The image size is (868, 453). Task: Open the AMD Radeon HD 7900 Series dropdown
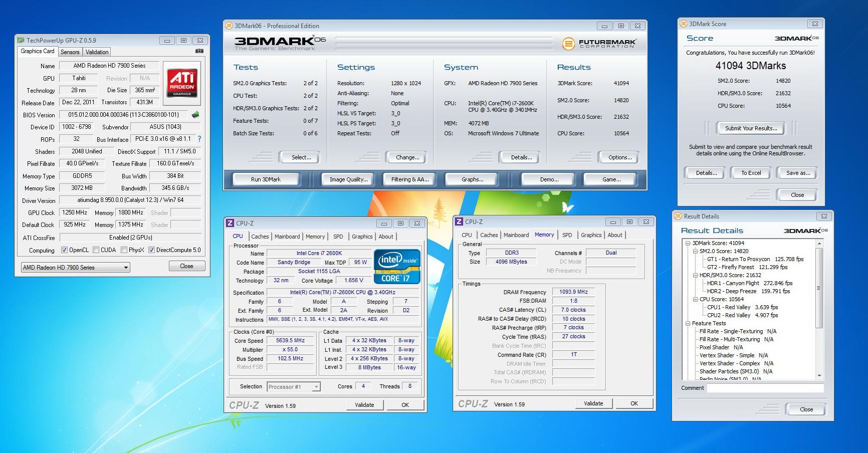coord(75,268)
